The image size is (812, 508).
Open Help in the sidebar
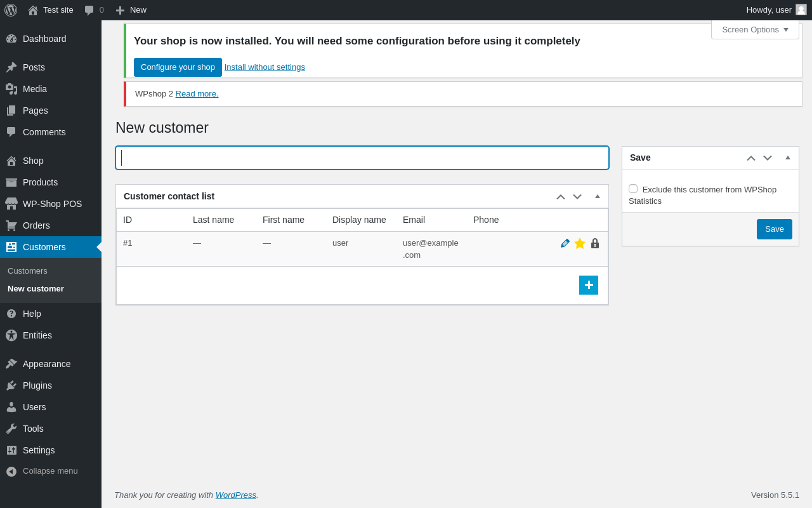click(51, 314)
